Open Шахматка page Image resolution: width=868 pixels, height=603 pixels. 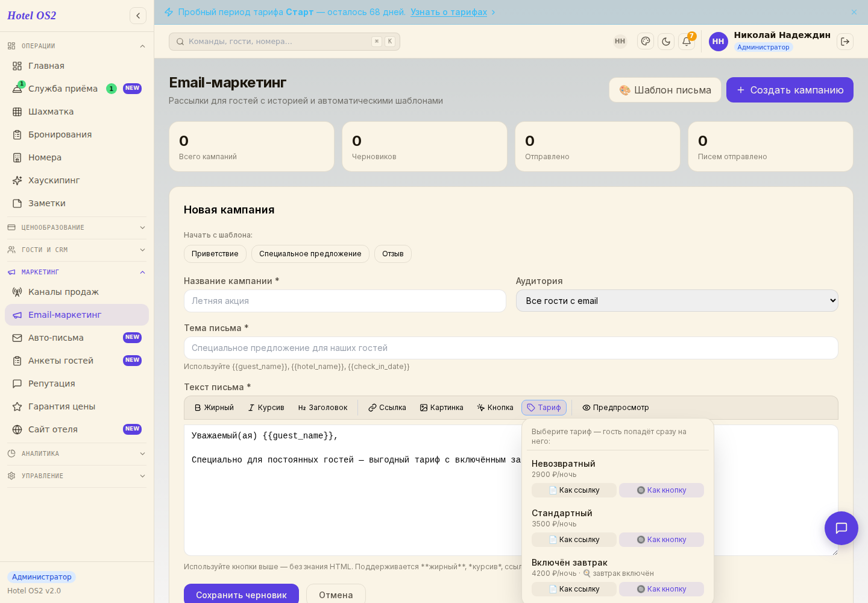[x=77, y=112]
